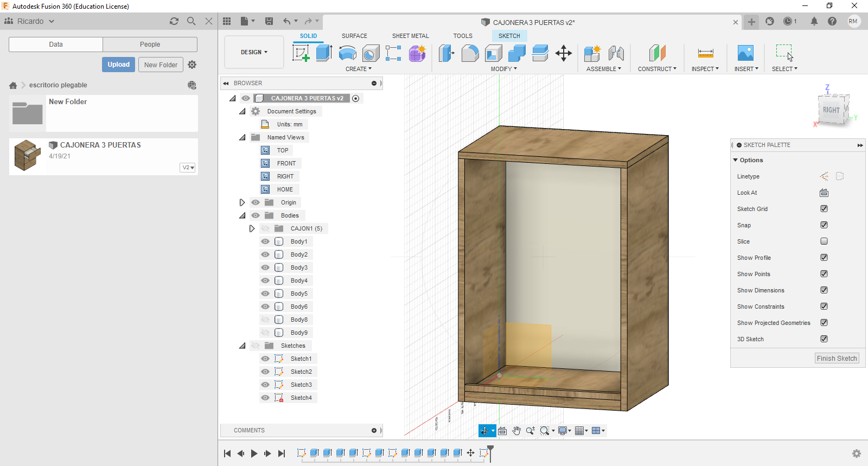This screenshot has height=466, width=868.
Task: Switch to the SURFACE tab
Action: (x=354, y=36)
